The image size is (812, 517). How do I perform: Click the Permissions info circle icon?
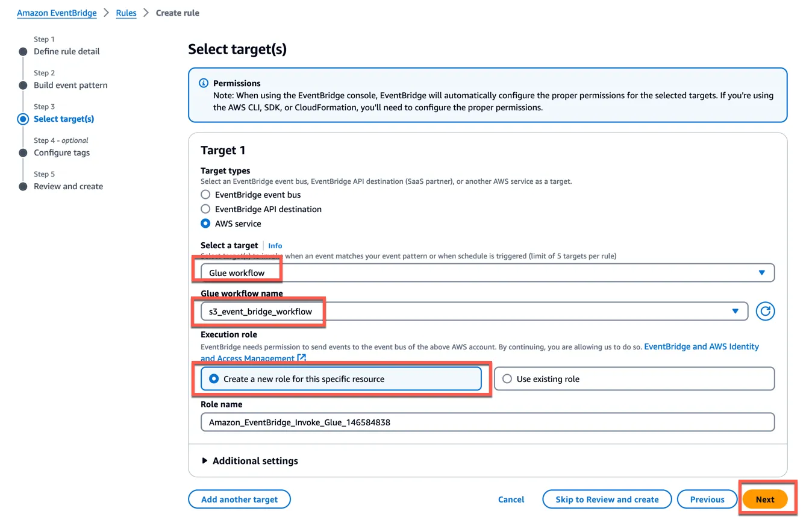point(204,83)
